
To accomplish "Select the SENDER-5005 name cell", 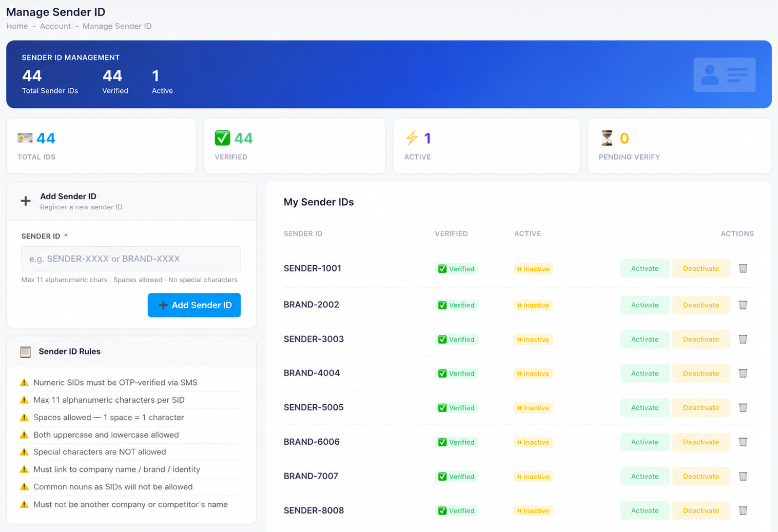I will (314, 407).
